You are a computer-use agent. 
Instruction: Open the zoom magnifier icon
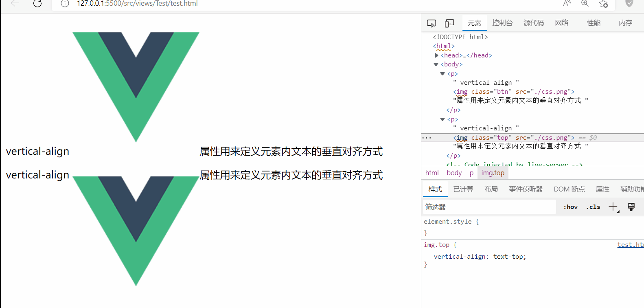point(585,3)
